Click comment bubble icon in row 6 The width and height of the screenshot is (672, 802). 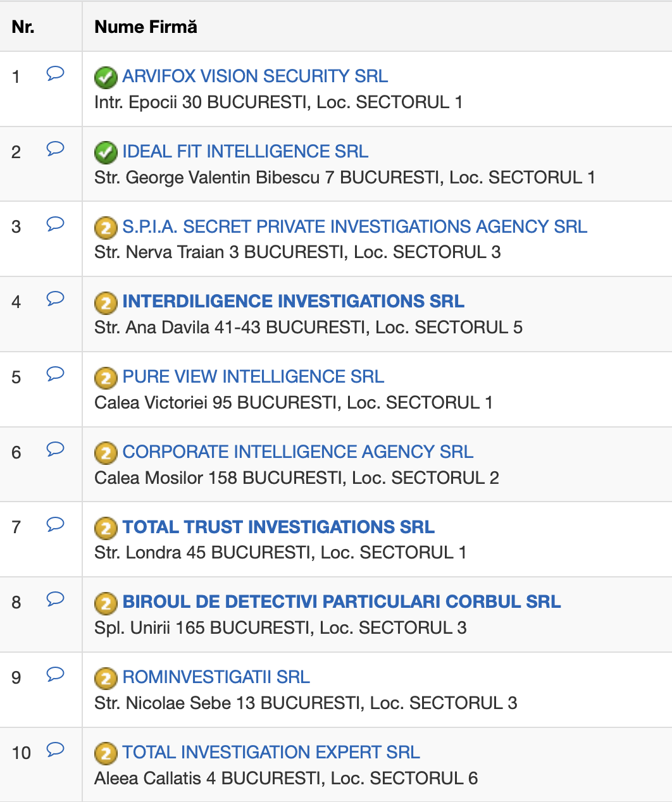(x=55, y=449)
